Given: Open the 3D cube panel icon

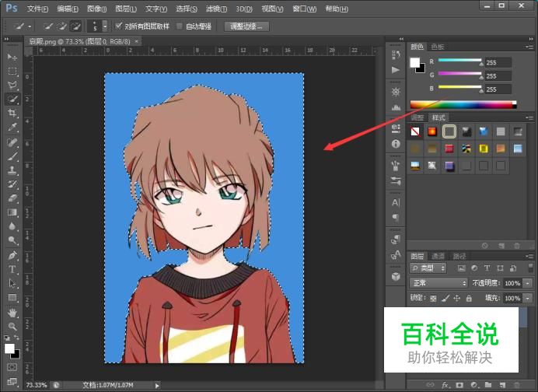Looking at the screenshot, I should coord(396,277).
